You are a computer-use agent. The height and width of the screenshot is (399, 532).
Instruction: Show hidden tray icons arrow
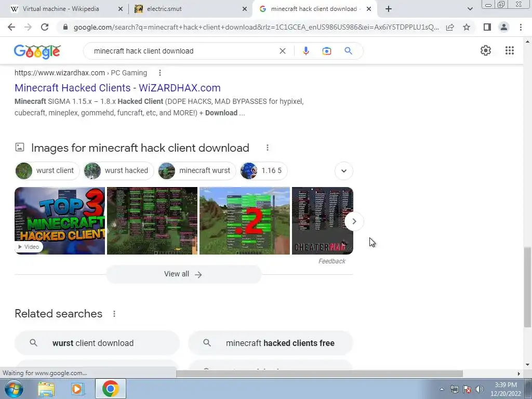point(442,389)
